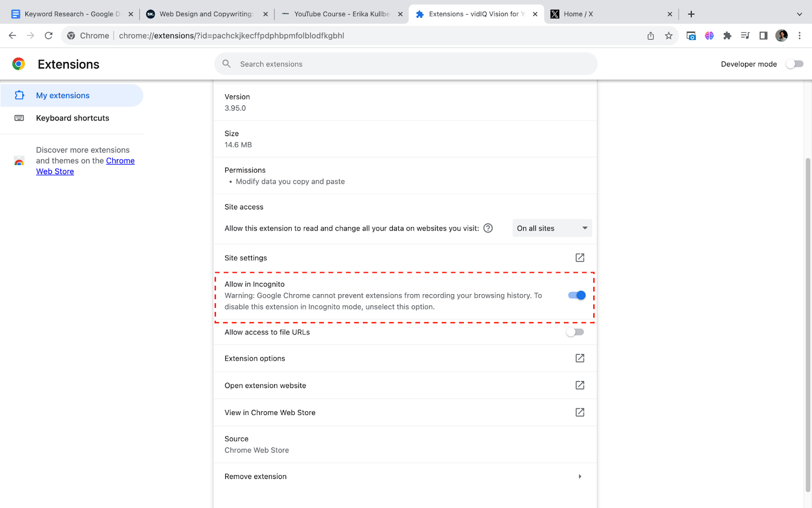Switch to the Home / X tab
This screenshot has width=812, height=508.
[x=611, y=14]
